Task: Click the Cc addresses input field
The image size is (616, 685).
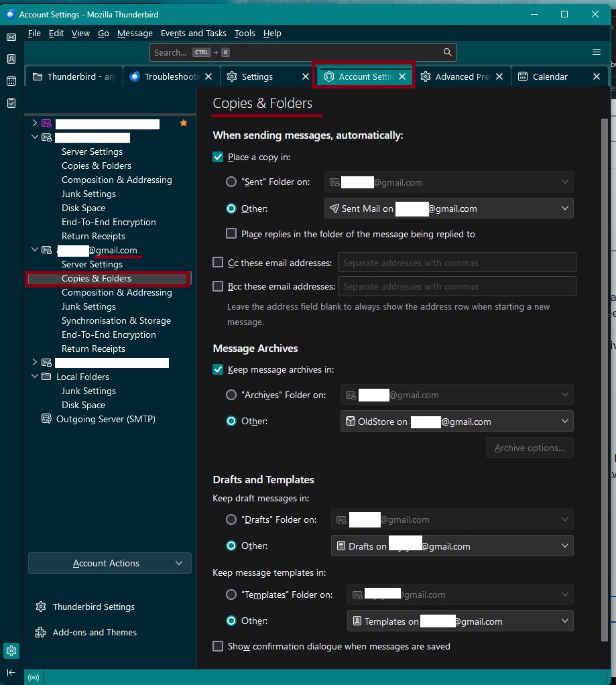Action: point(457,263)
